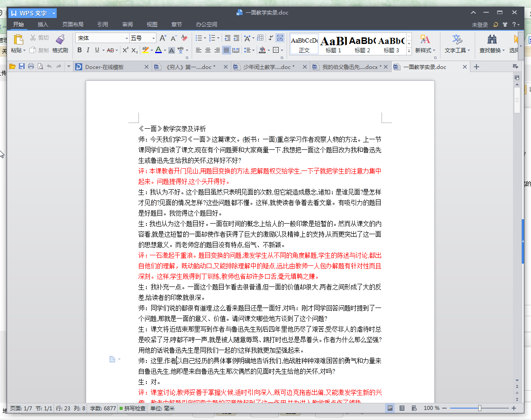Screen dimensions: 531x420
Task: Open the 审阅 (Review) tab
Action: (127, 25)
